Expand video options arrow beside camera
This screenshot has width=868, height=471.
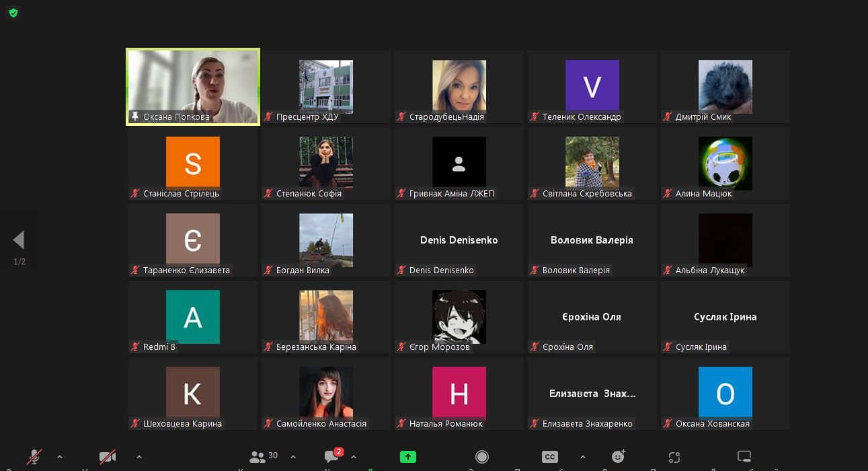(x=139, y=457)
